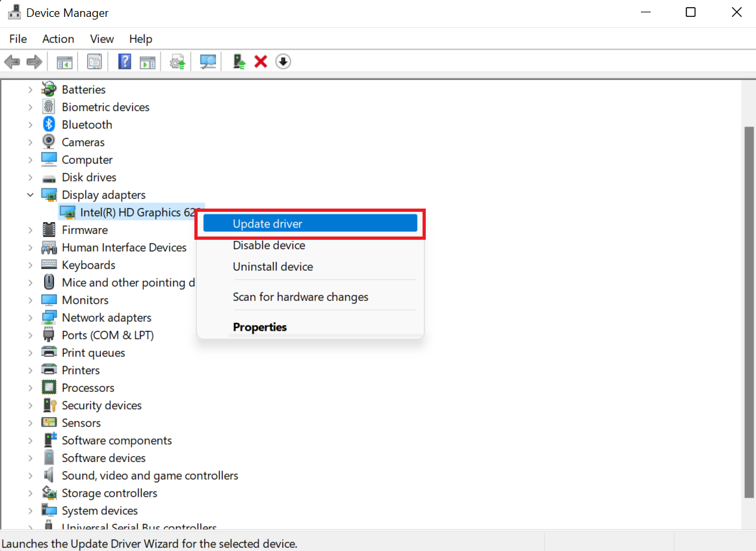
Task: Click the Security devices key icon
Action: (x=49, y=405)
